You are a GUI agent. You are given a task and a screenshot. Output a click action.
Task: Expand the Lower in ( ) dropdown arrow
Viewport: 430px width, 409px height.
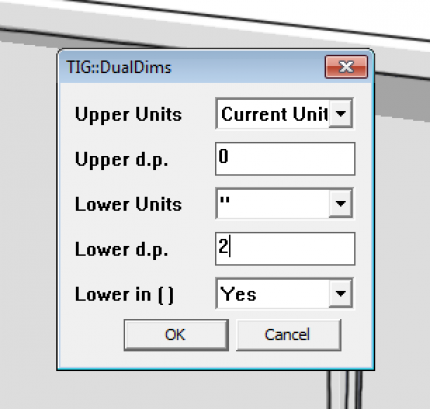341,293
